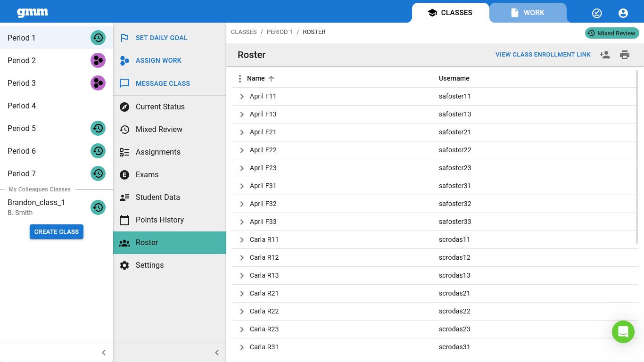Click Period 2 purple assignment badge icon
The image size is (644, 362).
click(98, 60)
